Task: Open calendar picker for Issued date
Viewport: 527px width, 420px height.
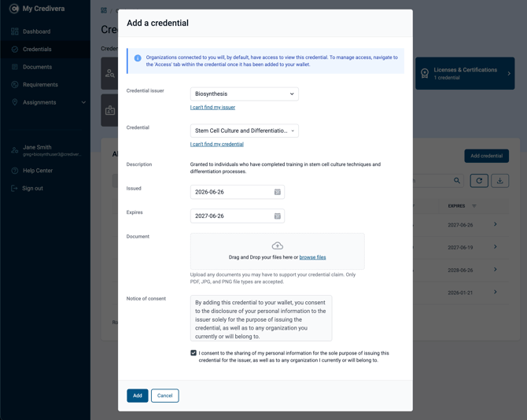Action: (x=278, y=192)
